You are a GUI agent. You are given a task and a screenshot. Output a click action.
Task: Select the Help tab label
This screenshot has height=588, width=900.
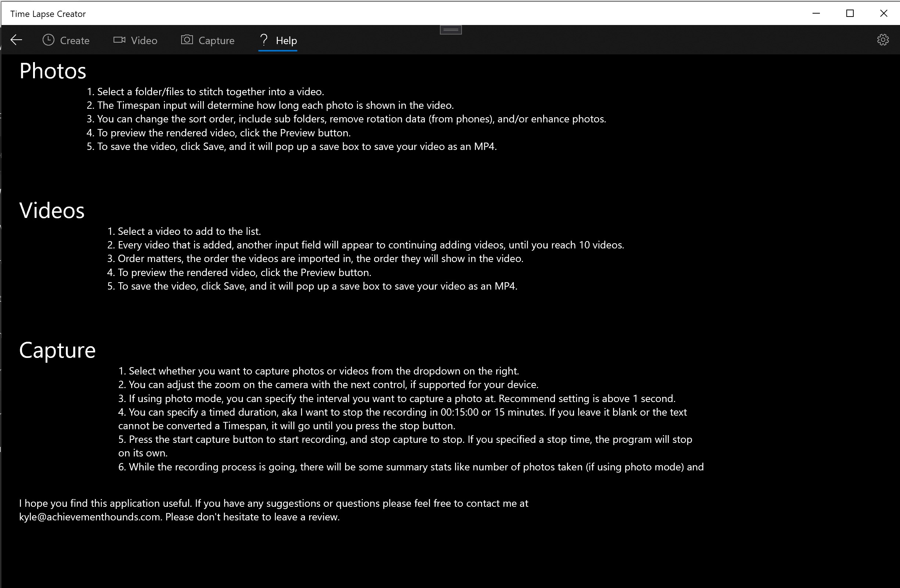click(x=286, y=40)
